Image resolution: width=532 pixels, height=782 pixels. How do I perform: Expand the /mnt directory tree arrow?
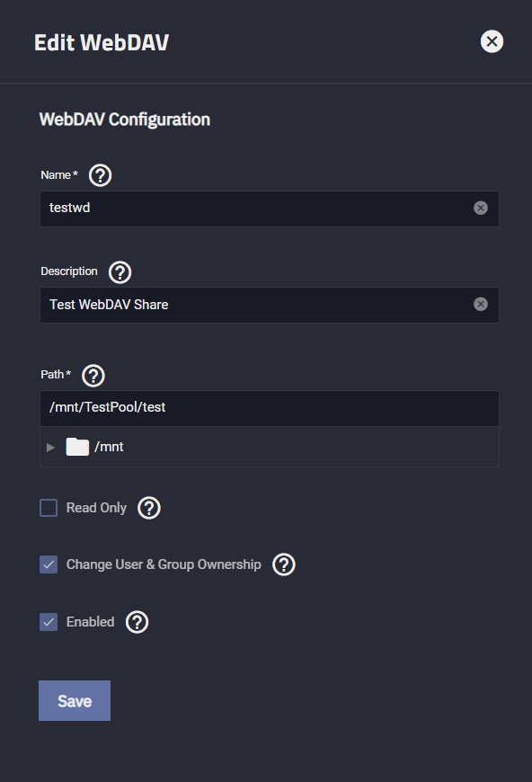[x=50, y=448]
